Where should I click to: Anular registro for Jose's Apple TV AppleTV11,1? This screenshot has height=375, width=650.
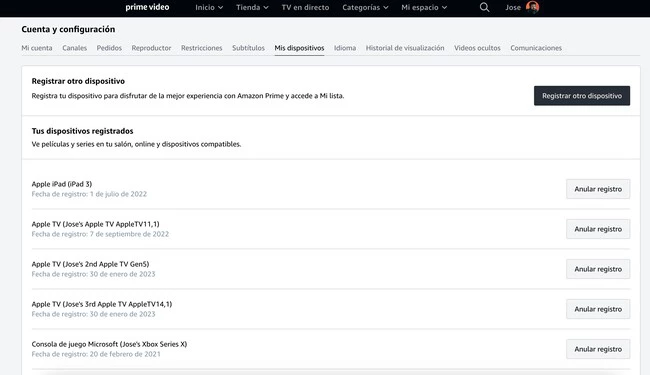pos(598,229)
